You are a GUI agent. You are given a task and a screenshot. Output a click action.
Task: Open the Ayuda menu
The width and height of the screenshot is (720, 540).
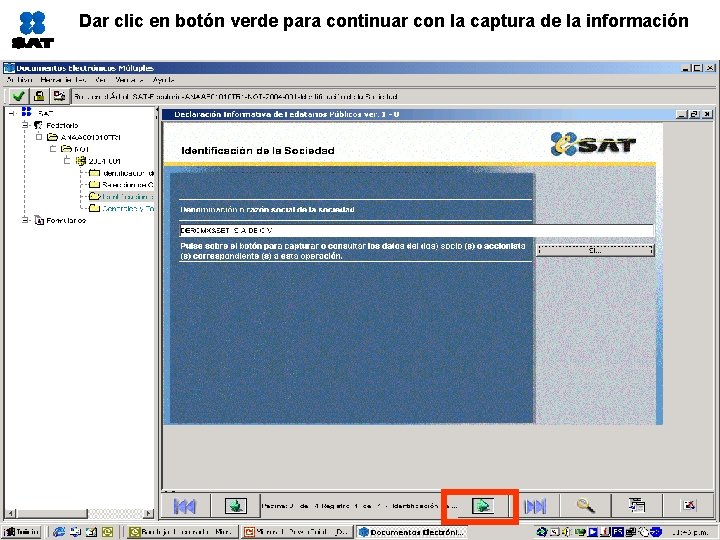tap(163, 80)
